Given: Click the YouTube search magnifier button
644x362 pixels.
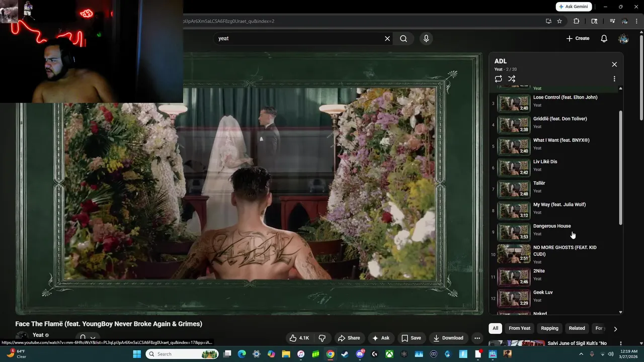Looking at the screenshot, I should (x=404, y=38).
